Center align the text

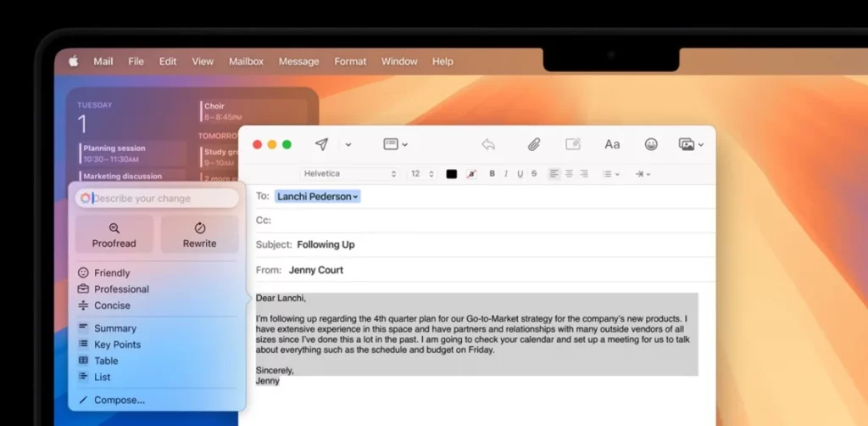(569, 174)
